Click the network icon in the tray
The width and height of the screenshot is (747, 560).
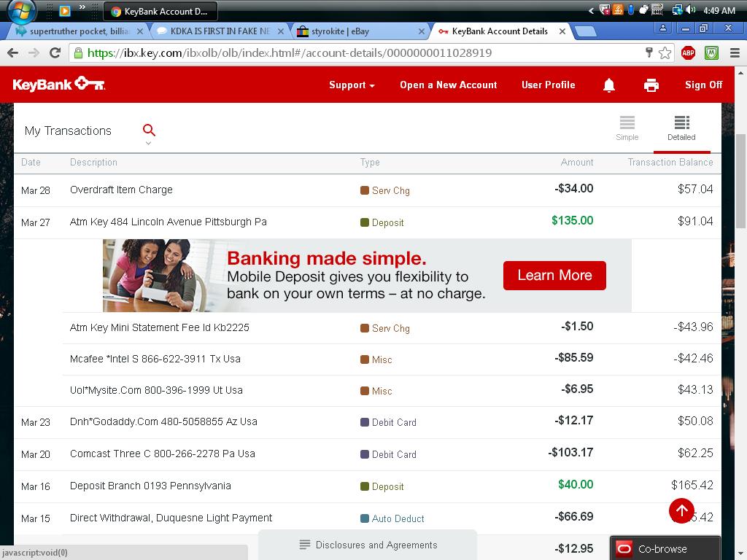677,10
